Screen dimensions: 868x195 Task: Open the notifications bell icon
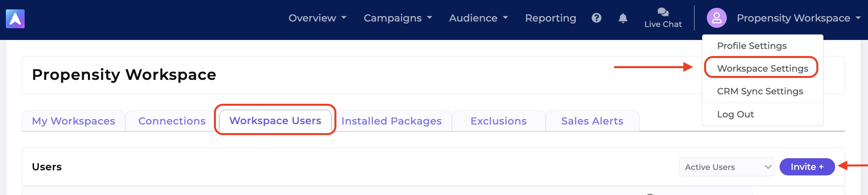[x=623, y=18]
